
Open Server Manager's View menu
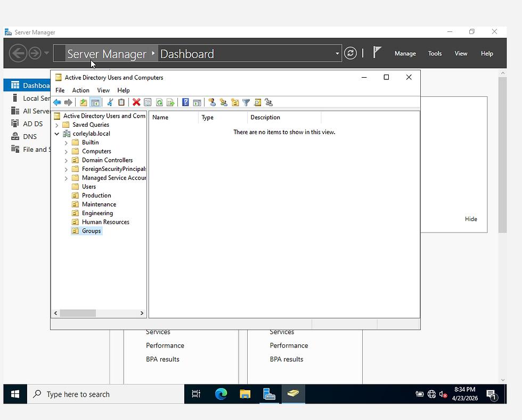pyautogui.click(x=461, y=54)
